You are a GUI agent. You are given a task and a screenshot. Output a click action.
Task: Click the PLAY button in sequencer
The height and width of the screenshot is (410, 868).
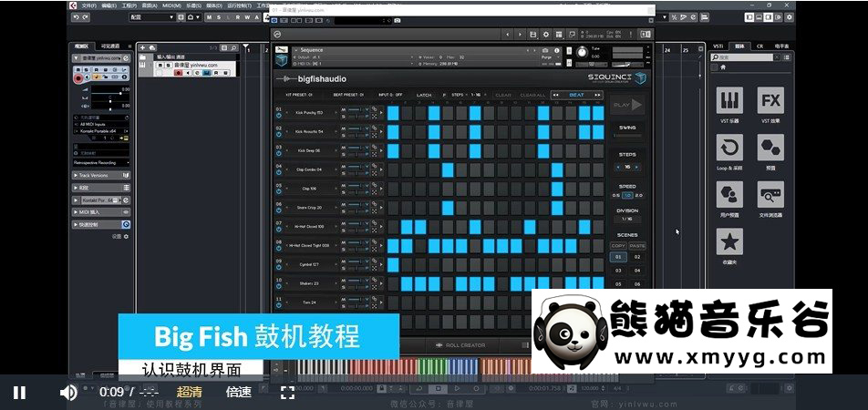[x=627, y=105]
